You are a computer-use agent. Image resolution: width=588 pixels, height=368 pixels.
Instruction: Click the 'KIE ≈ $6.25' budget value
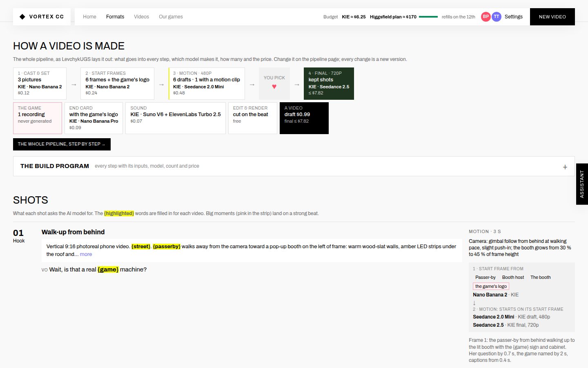[354, 17]
